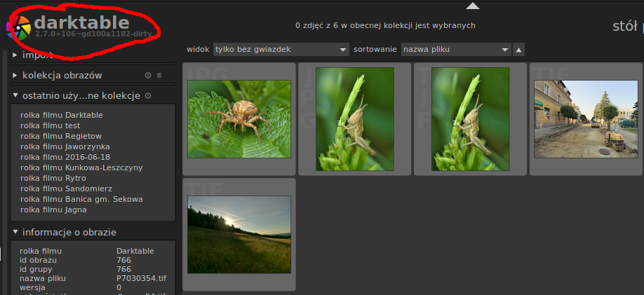This screenshot has width=644, height=295.
Task: Select the spider photo thumbnail
Action: 239,119
